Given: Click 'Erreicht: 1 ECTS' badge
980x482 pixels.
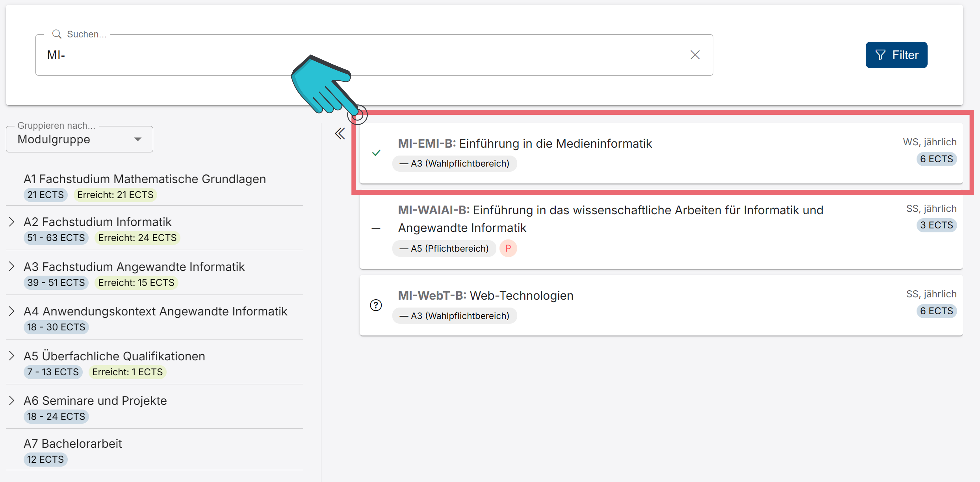Looking at the screenshot, I should click(127, 372).
